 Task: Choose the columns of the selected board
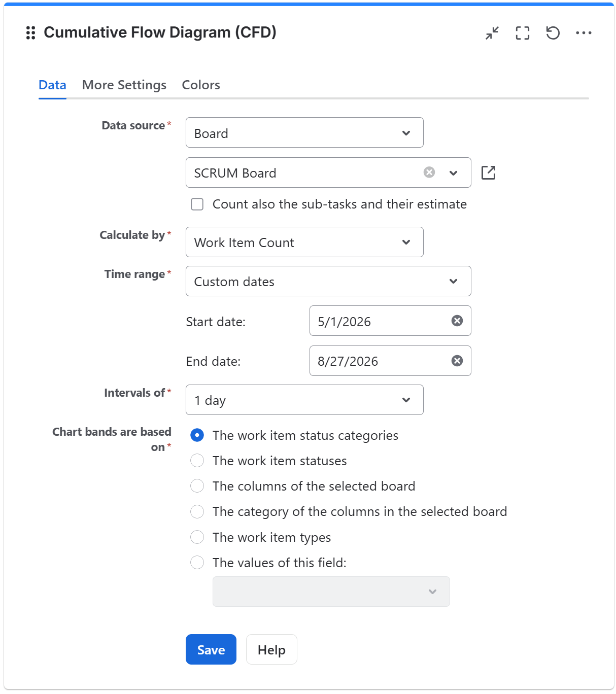pos(197,486)
